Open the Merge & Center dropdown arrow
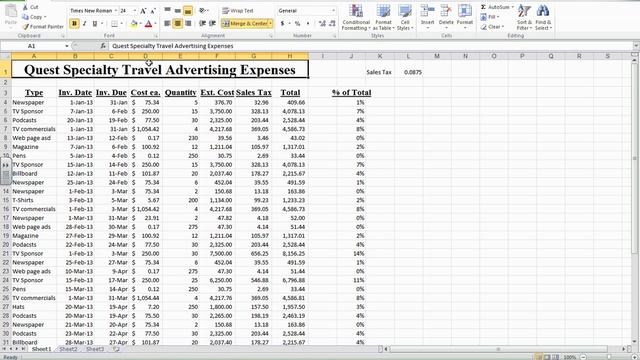640x360 pixels. 270,24
